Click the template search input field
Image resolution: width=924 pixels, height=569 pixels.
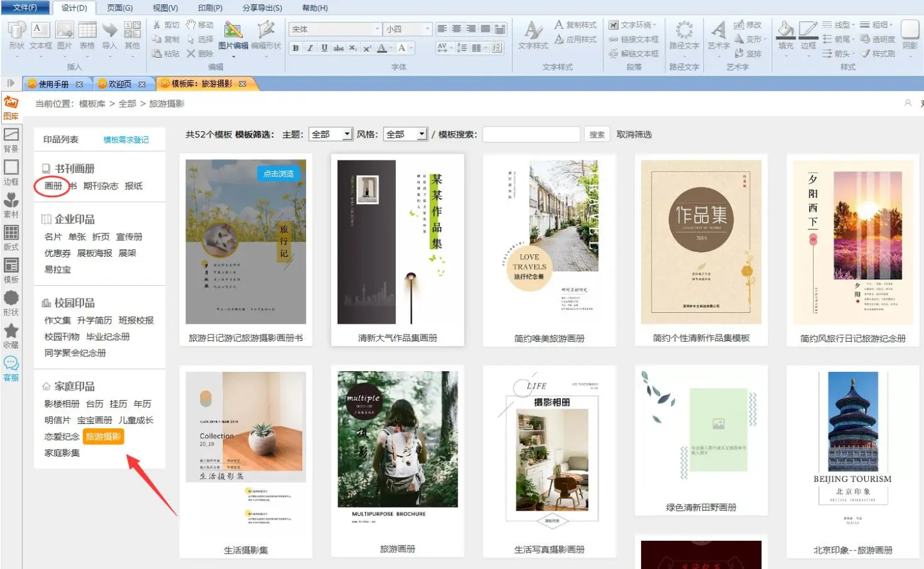click(x=531, y=134)
